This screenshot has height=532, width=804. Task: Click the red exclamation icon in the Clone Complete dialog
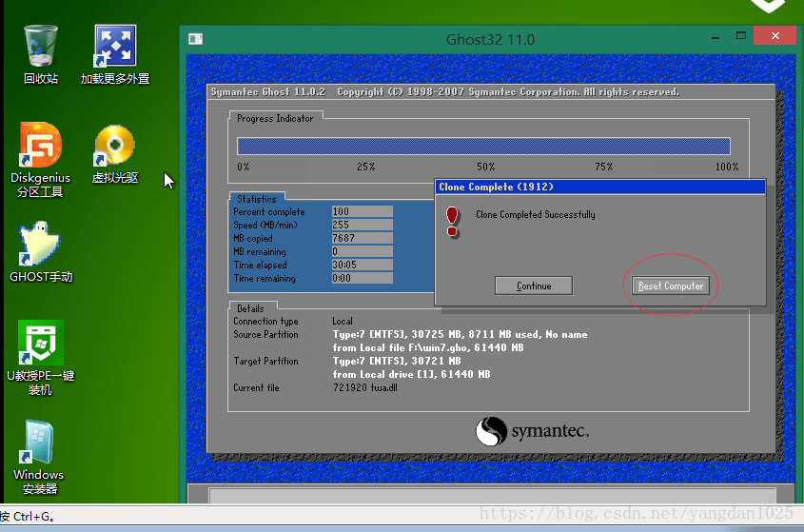point(452,222)
